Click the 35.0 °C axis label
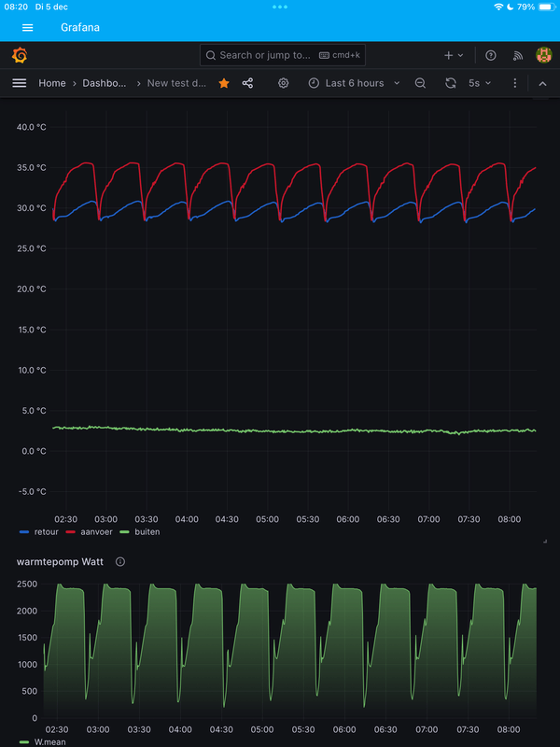 pos(30,167)
